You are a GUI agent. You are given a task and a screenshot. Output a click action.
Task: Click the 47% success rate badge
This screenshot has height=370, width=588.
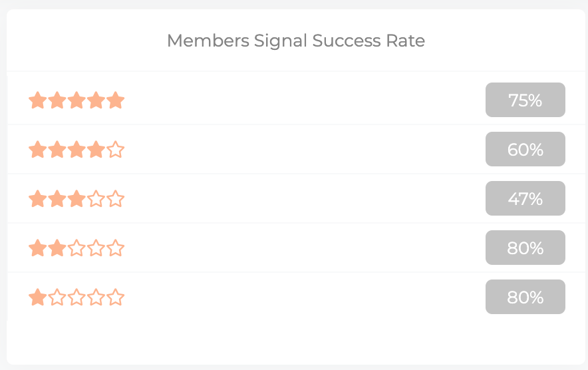(525, 198)
